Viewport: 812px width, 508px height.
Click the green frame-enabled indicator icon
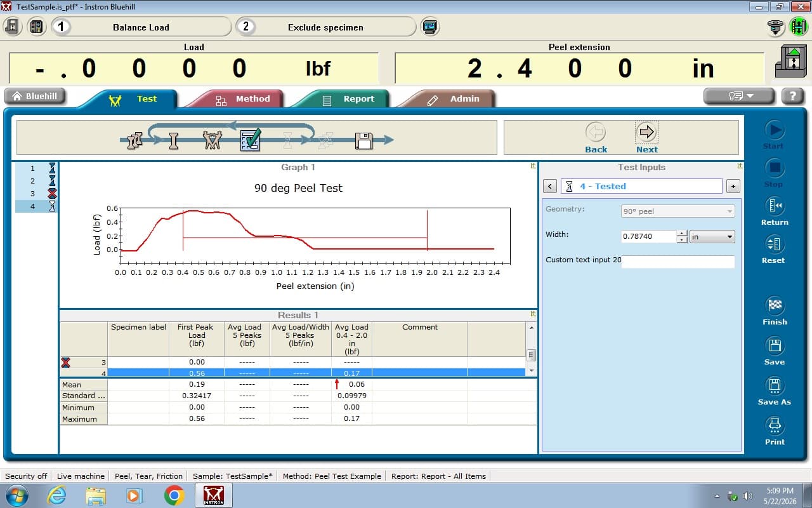click(x=798, y=27)
